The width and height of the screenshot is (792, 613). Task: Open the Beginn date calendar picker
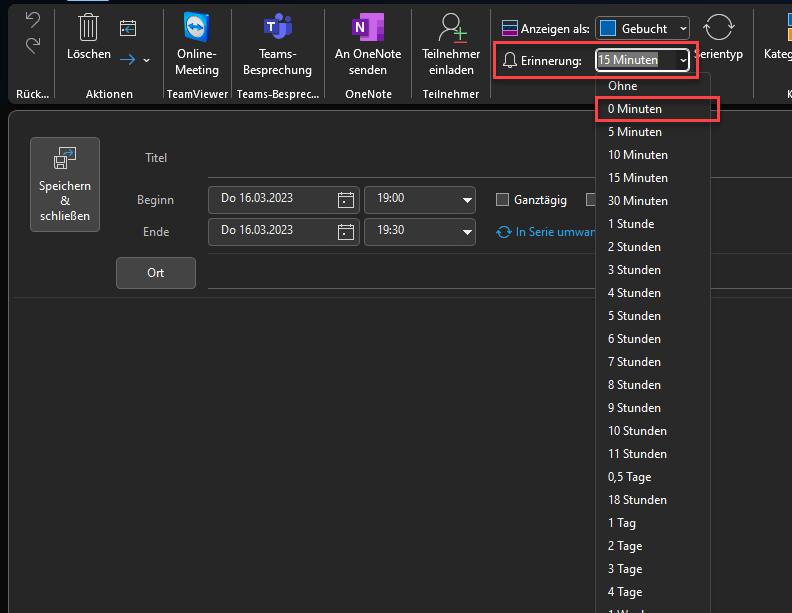(346, 200)
